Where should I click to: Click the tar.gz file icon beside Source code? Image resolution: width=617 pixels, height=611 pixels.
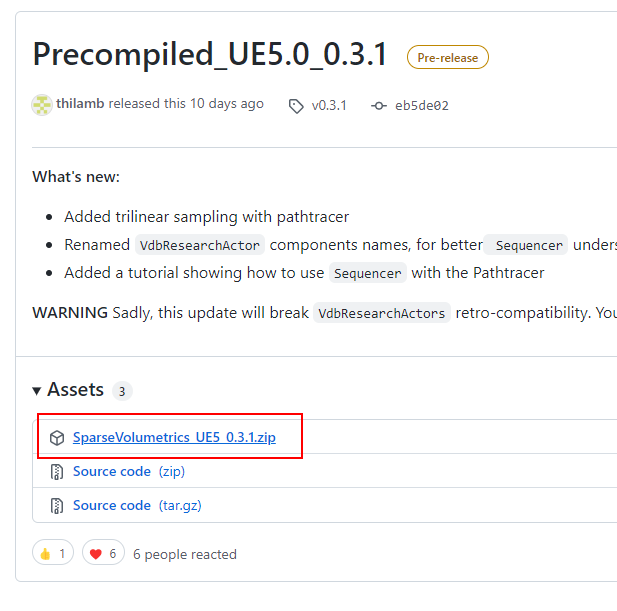pyautogui.click(x=57, y=506)
